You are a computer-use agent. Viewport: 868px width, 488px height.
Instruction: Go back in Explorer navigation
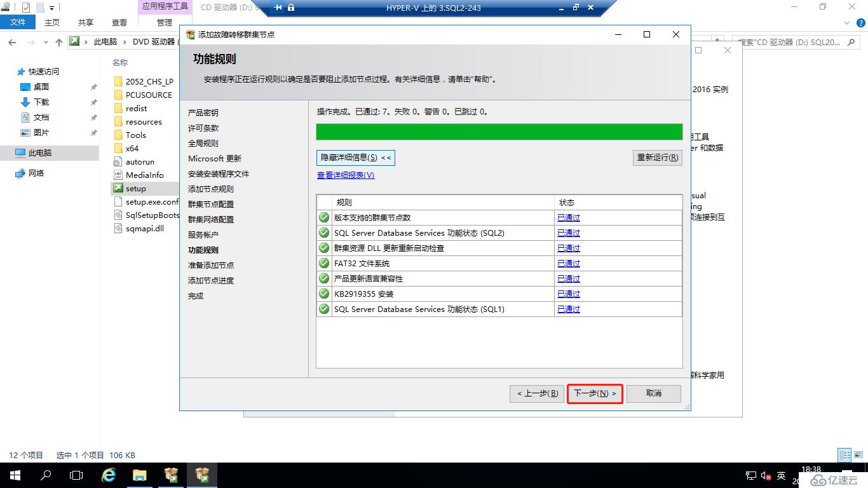click(x=12, y=43)
